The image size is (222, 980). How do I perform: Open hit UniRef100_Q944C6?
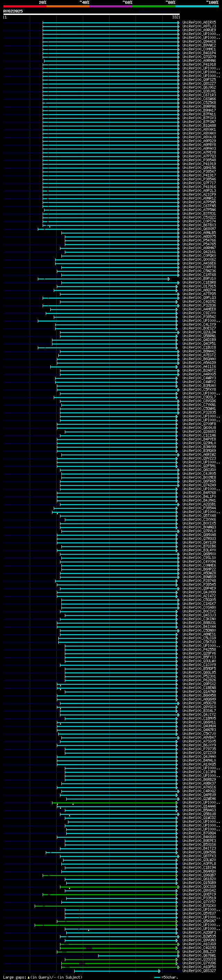199,41
